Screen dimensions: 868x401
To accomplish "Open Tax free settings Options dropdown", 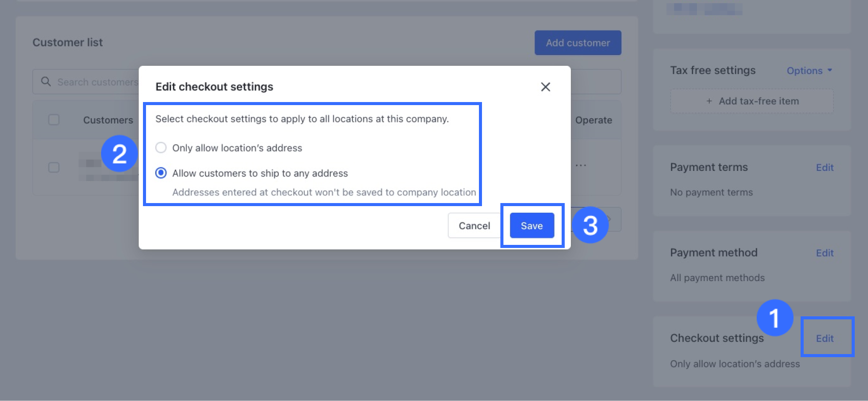I will (809, 71).
